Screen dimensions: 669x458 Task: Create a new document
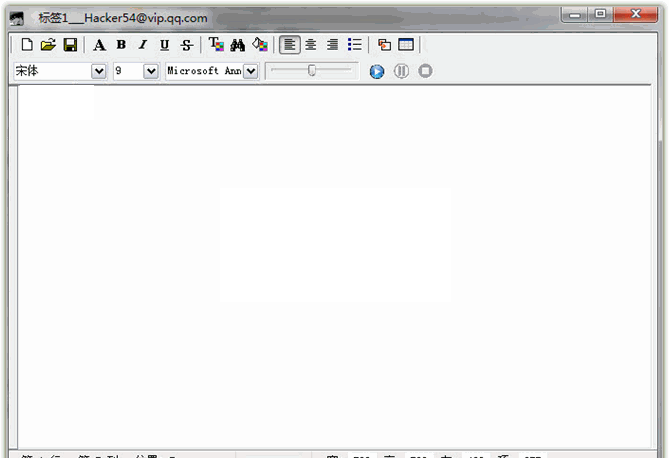click(27, 45)
